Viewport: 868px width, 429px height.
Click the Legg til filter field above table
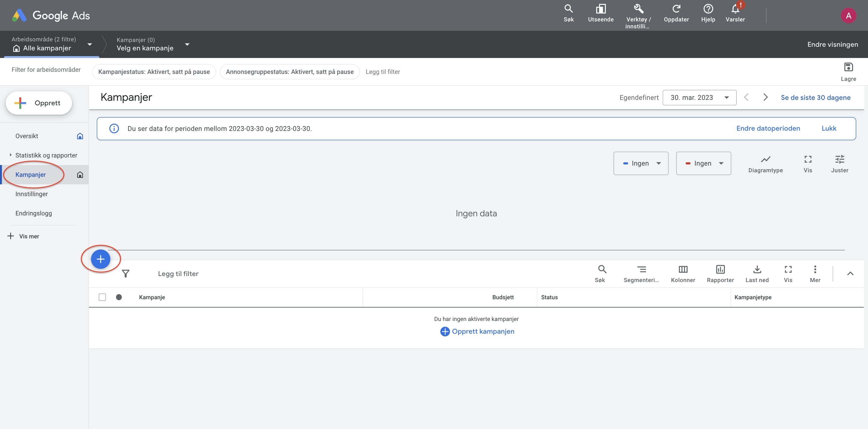(178, 274)
